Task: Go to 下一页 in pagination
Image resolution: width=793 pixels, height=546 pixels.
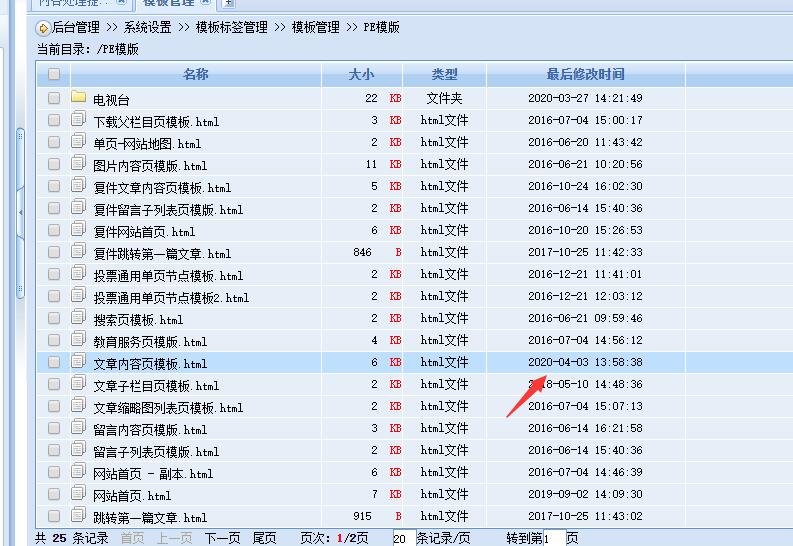Action: tap(222, 538)
